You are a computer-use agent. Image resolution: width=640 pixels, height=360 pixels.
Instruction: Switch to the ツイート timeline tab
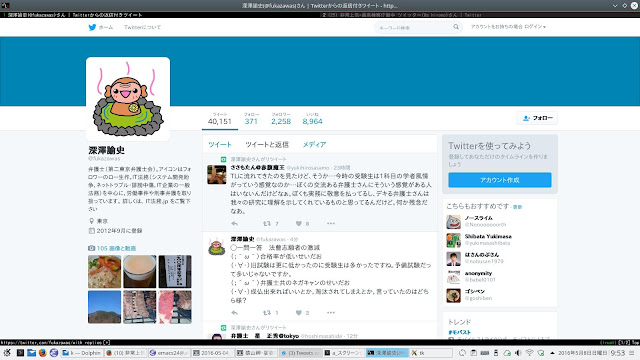[220, 144]
